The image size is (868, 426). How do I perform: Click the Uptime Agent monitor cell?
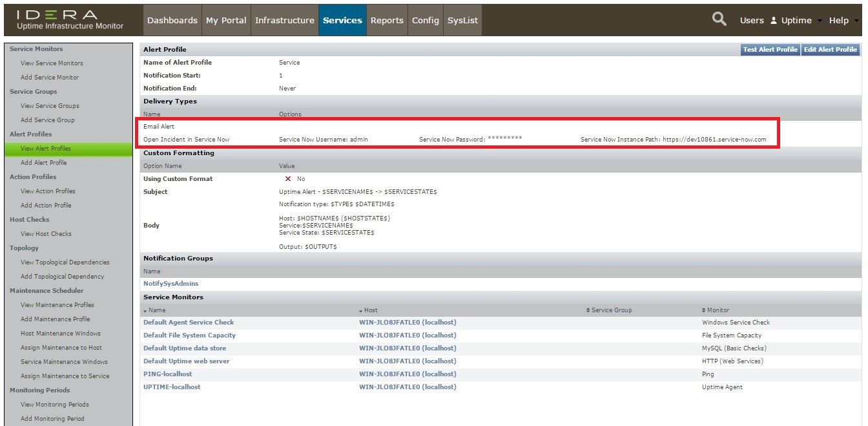click(722, 387)
